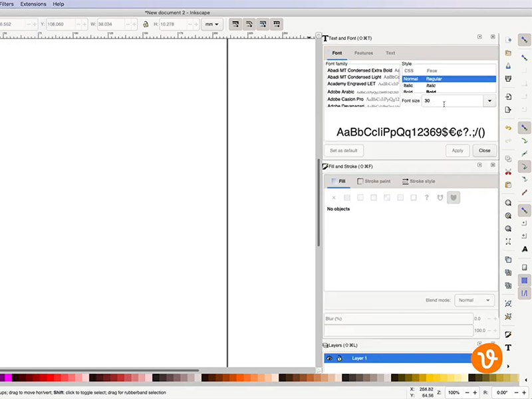532x399 pixels.
Task: Click the Zoom to fit selection icon
Action: [x=508, y=203]
